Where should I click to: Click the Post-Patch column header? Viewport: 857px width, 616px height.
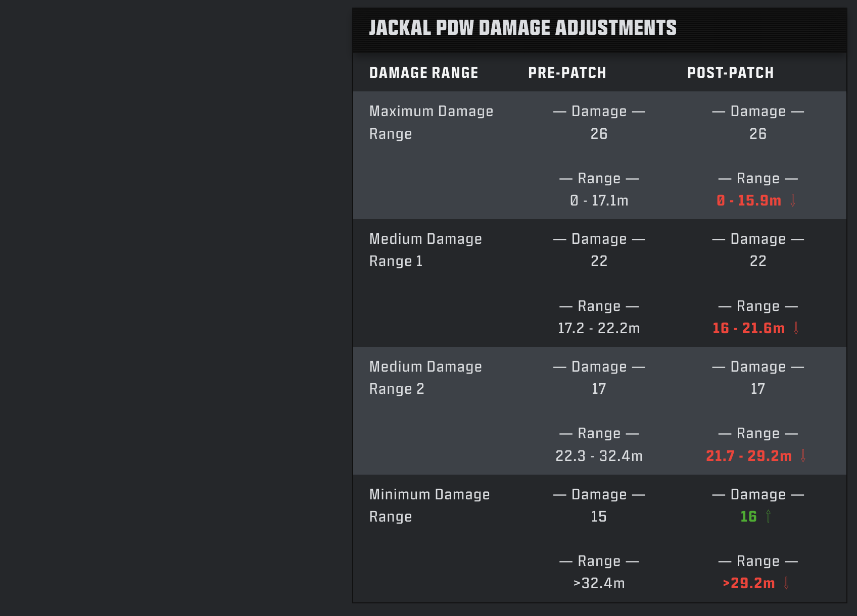[730, 73]
